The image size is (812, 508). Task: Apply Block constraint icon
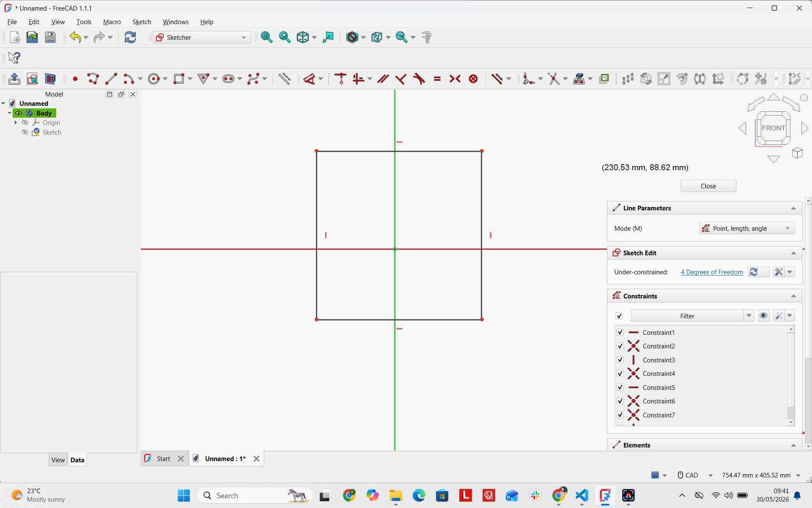tap(473, 79)
